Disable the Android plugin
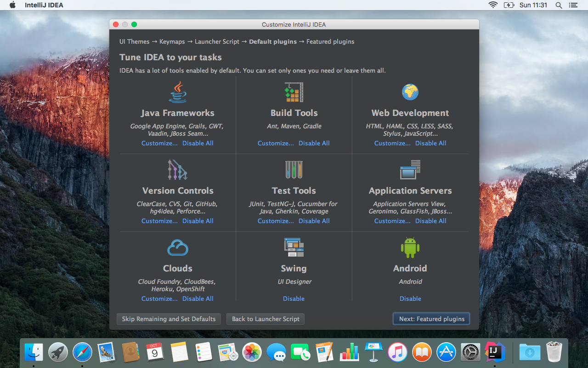Viewport: 588px width, 368px height. [x=410, y=299]
